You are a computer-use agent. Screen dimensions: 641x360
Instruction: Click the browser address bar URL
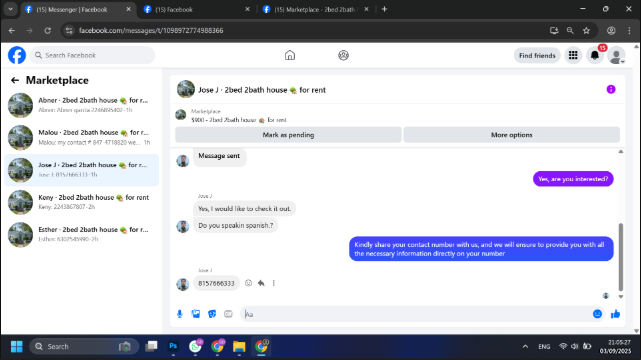point(151,31)
